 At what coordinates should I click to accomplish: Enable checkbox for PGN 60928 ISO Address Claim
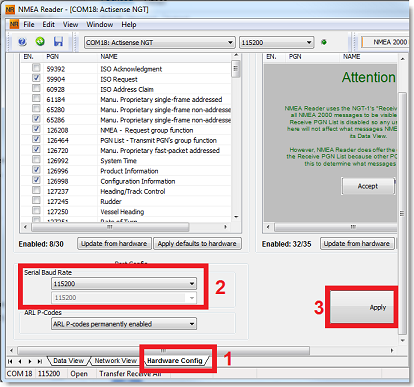point(36,88)
